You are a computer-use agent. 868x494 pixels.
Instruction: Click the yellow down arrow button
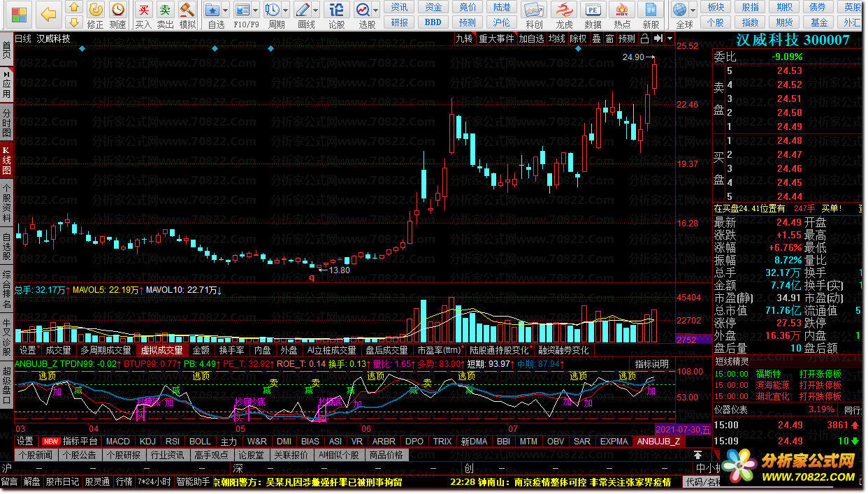(75, 22)
